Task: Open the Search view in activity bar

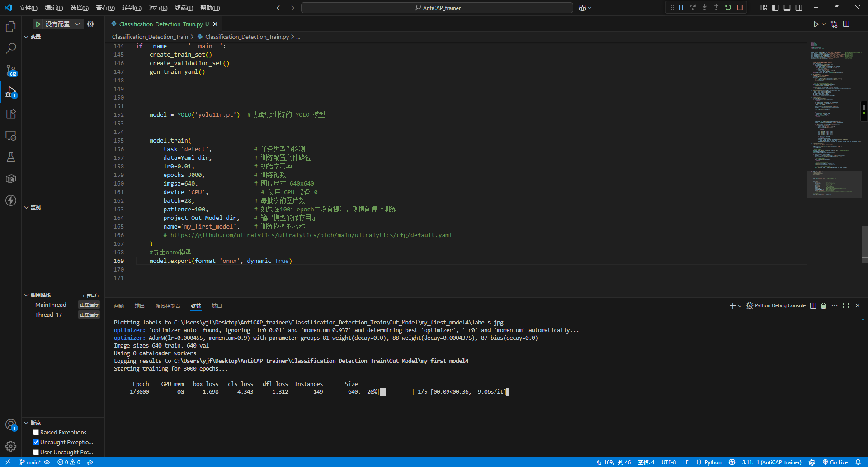Action: point(11,48)
